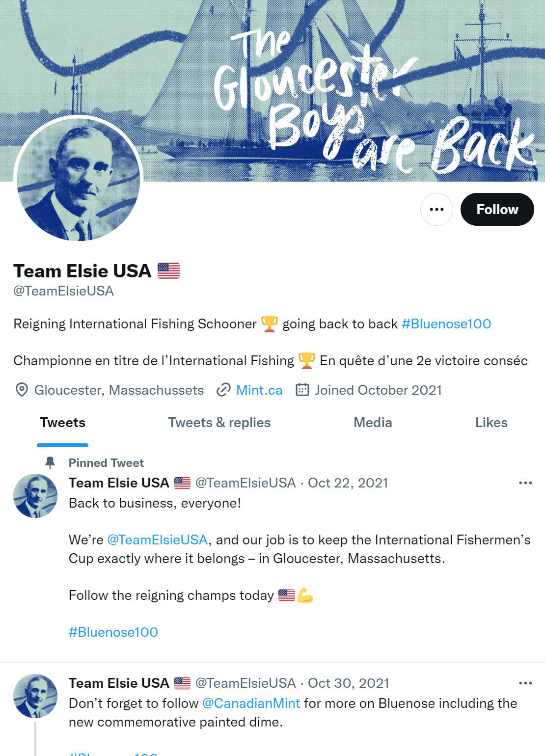Viewport: 545px width, 756px height.
Task: Click the location pin icon beside Gloucester
Action: [22, 390]
